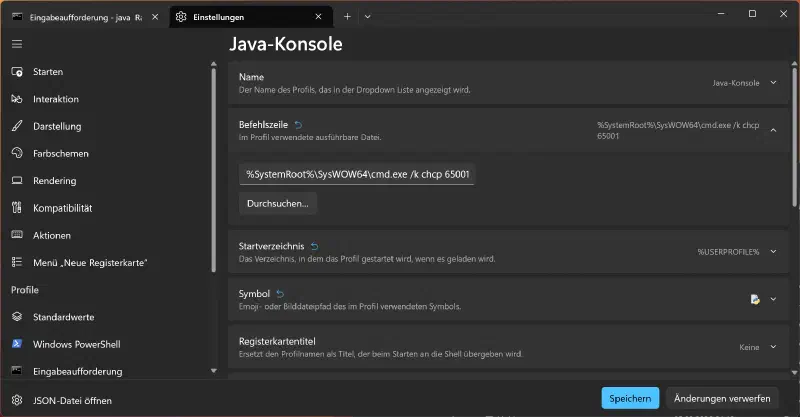Click the Befehlszeile command input field
800x417 pixels.
click(357, 174)
